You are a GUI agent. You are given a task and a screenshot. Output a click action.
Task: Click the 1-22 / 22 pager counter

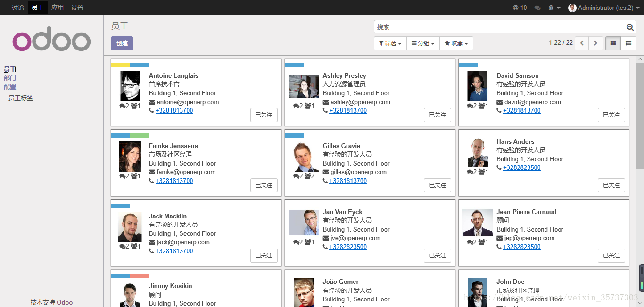click(561, 43)
